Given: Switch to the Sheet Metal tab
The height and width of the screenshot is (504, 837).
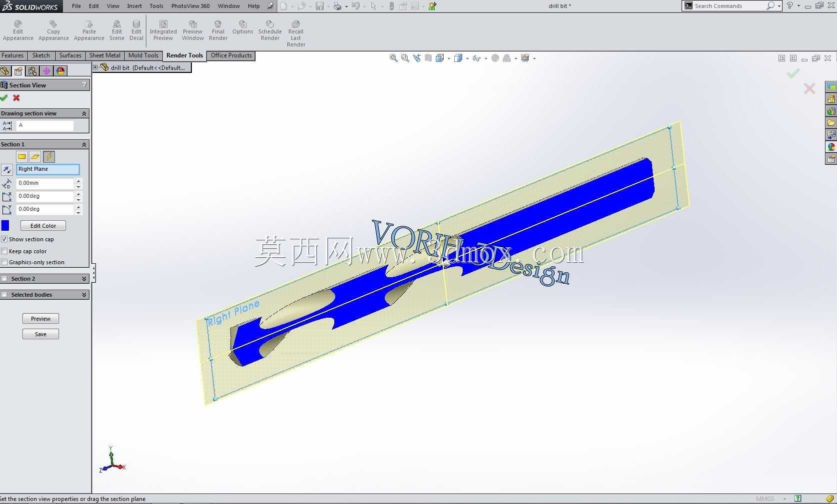Looking at the screenshot, I should tap(105, 55).
